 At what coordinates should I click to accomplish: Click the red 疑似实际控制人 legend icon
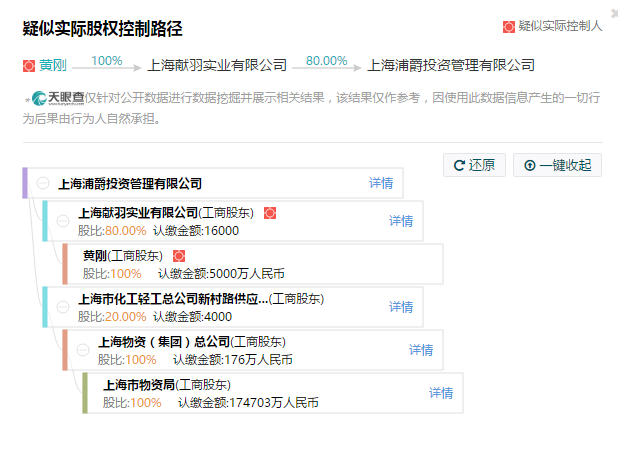[x=508, y=27]
